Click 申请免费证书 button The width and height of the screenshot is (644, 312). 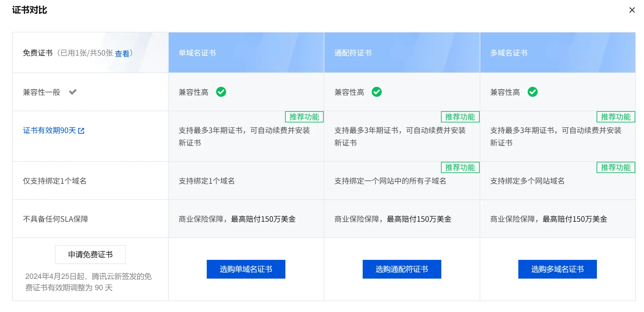(x=90, y=255)
